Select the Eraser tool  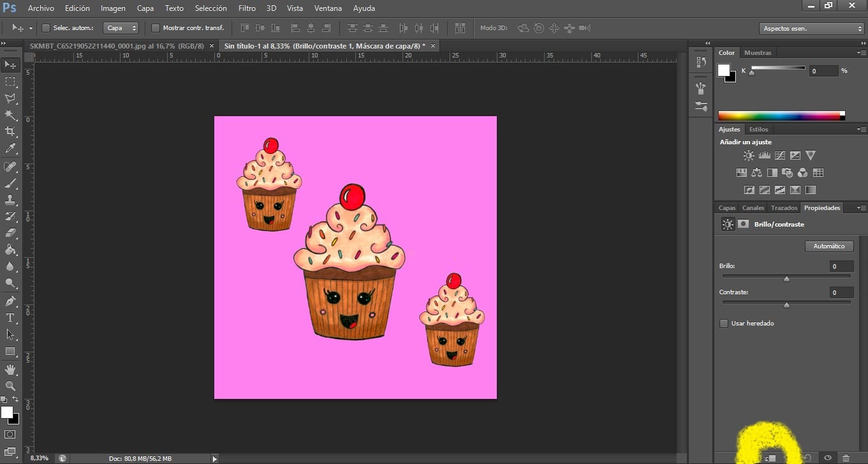10,233
